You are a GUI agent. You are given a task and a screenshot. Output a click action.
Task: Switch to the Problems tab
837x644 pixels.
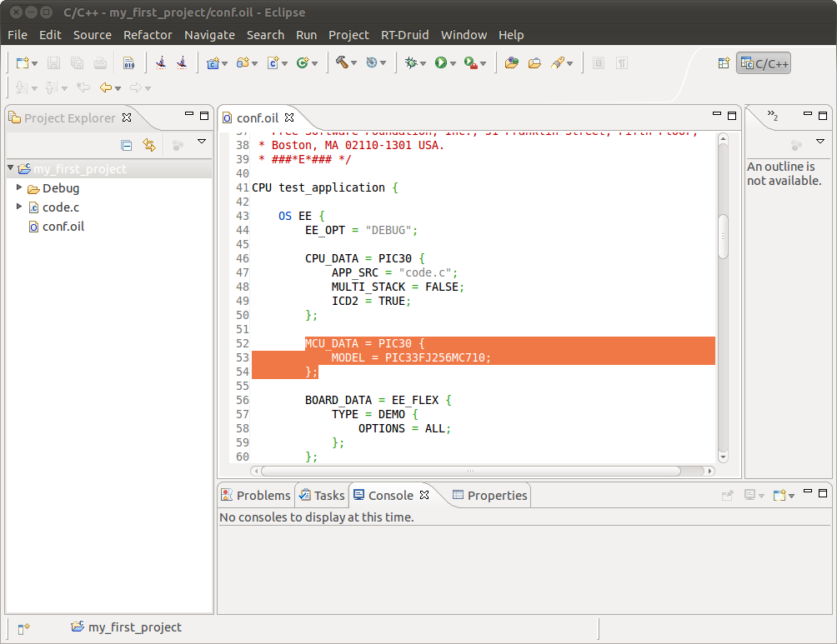point(256,495)
